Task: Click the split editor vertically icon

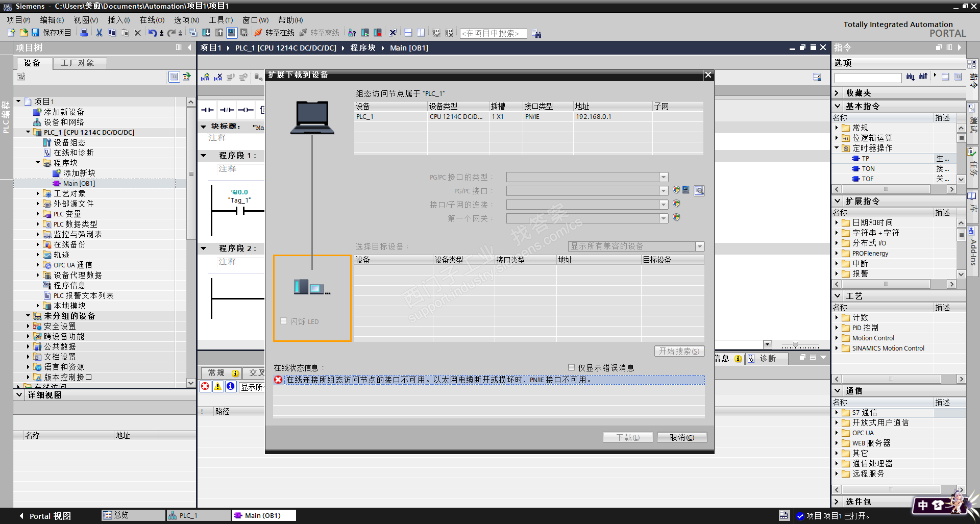Action: click(x=421, y=33)
